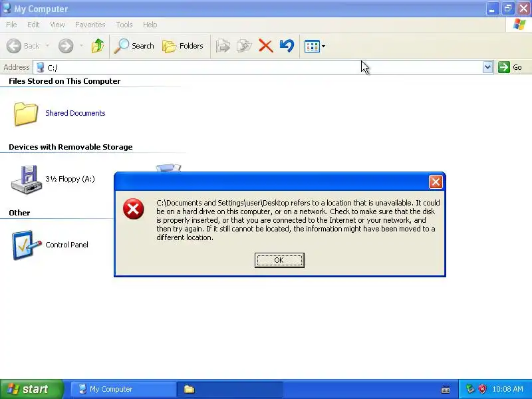Click the Forward arrow icon

[x=66, y=46]
